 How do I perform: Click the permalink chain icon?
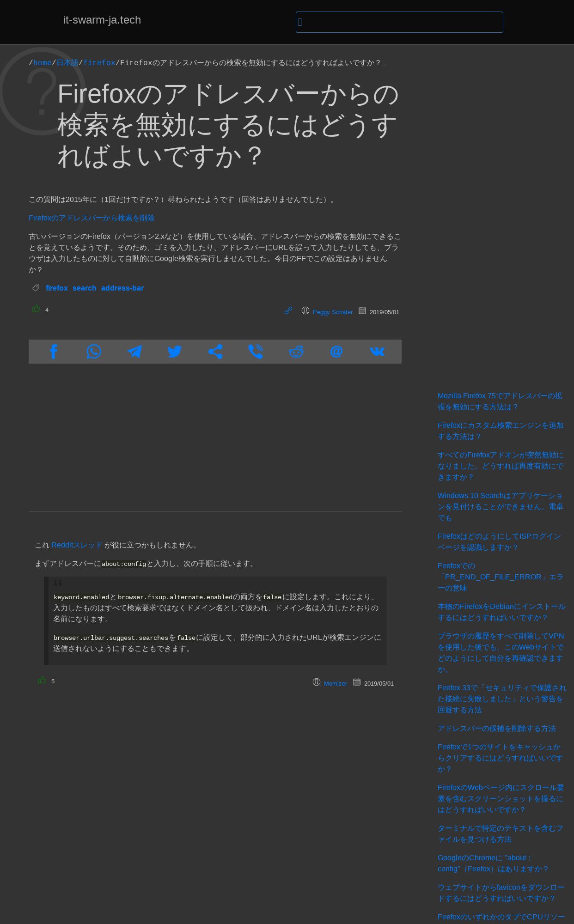pos(288,310)
